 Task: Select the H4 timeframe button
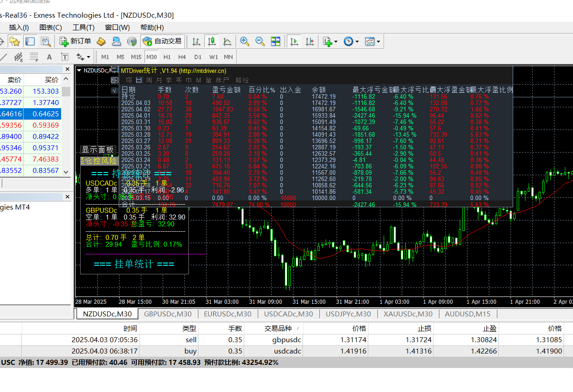(182, 57)
